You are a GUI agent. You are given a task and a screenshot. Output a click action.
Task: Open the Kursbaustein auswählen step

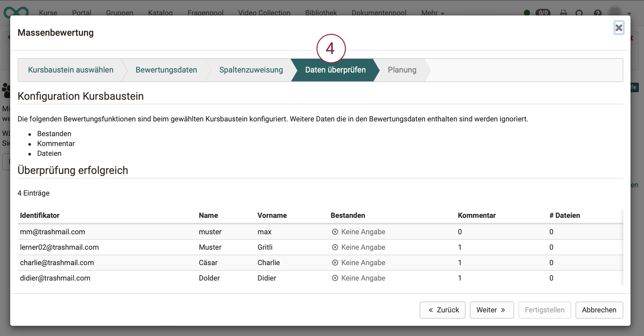[x=70, y=70]
